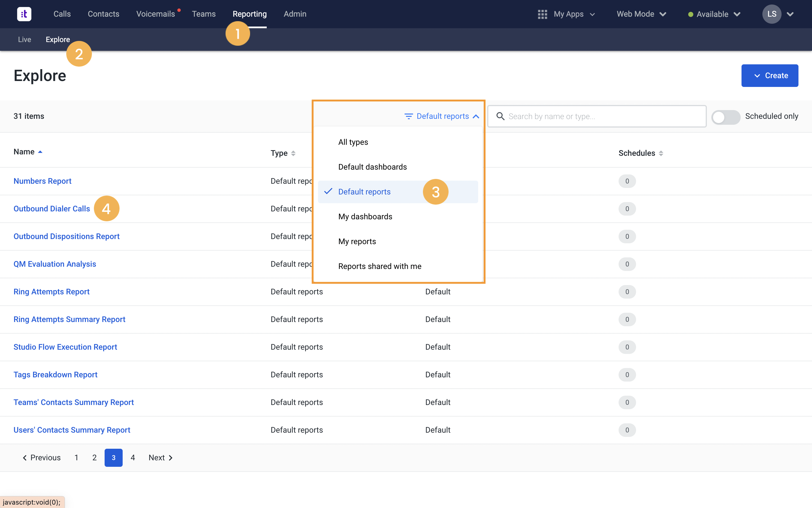This screenshot has width=812, height=508.
Task: Open the My Apps grid icon
Action: point(542,14)
